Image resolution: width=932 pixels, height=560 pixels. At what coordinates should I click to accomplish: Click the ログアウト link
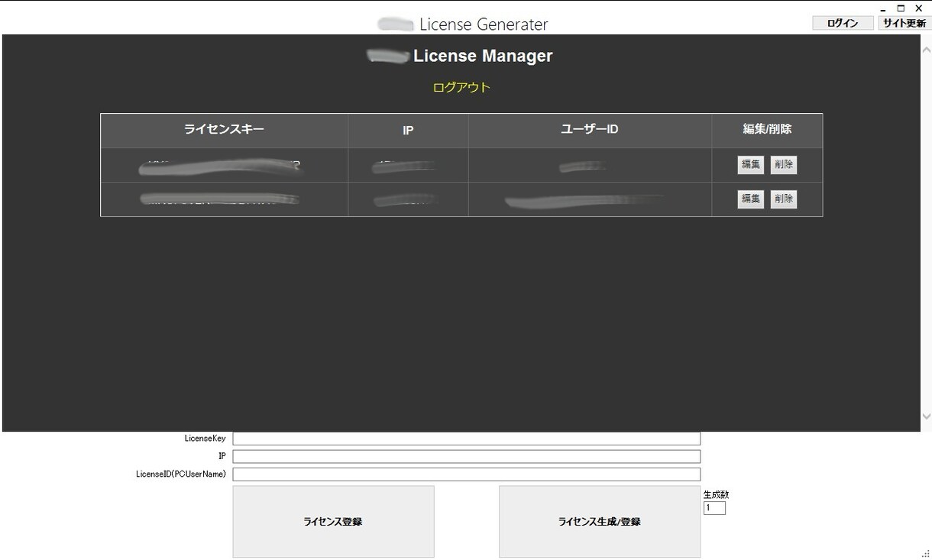(x=461, y=87)
